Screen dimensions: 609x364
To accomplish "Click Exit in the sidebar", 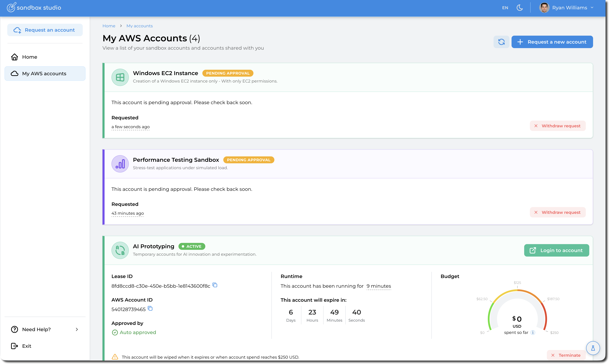I will 26,346.
